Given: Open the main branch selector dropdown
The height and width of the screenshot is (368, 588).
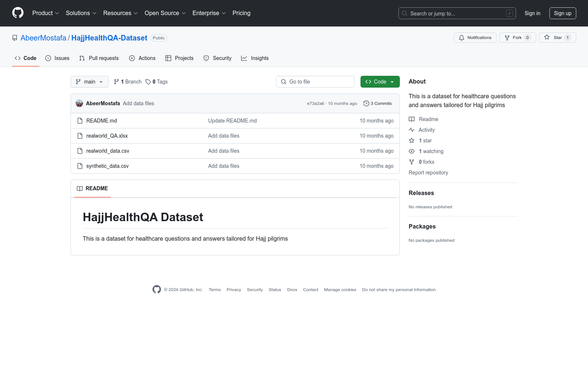Looking at the screenshot, I should (89, 82).
